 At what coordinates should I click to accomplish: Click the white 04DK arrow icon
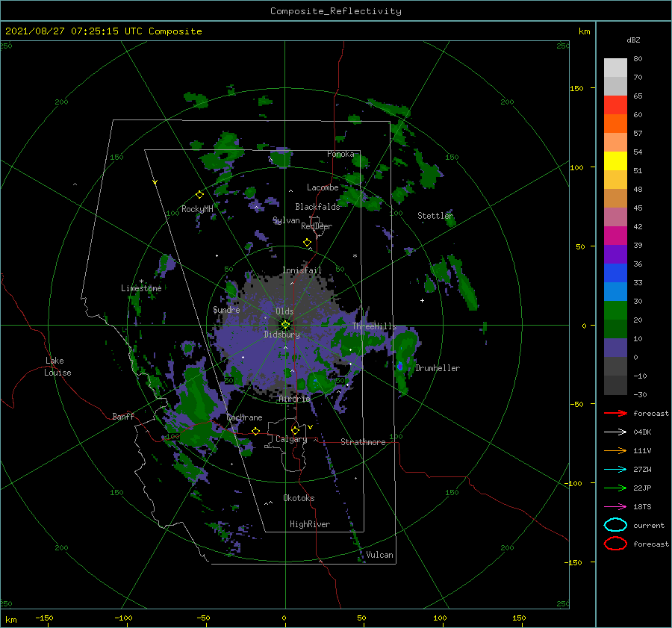coord(615,432)
